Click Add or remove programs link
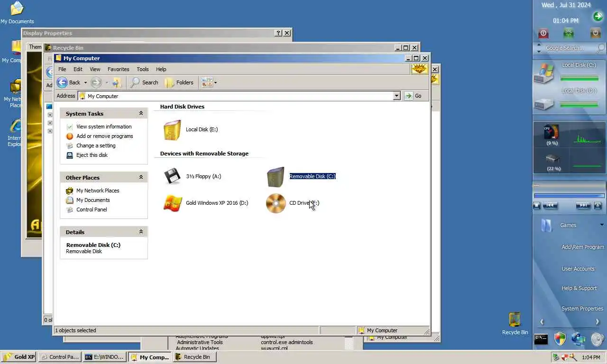Screen dimensions: 607x364 [x=104, y=136]
